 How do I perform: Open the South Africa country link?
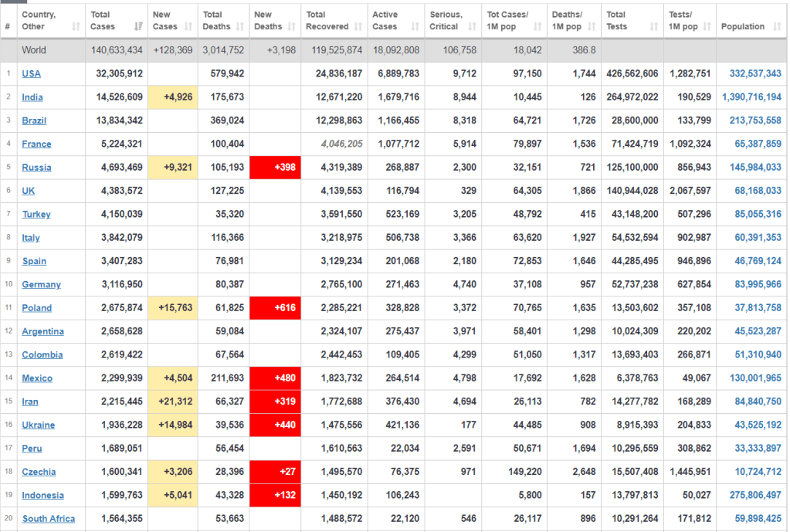(x=49, y=519)
